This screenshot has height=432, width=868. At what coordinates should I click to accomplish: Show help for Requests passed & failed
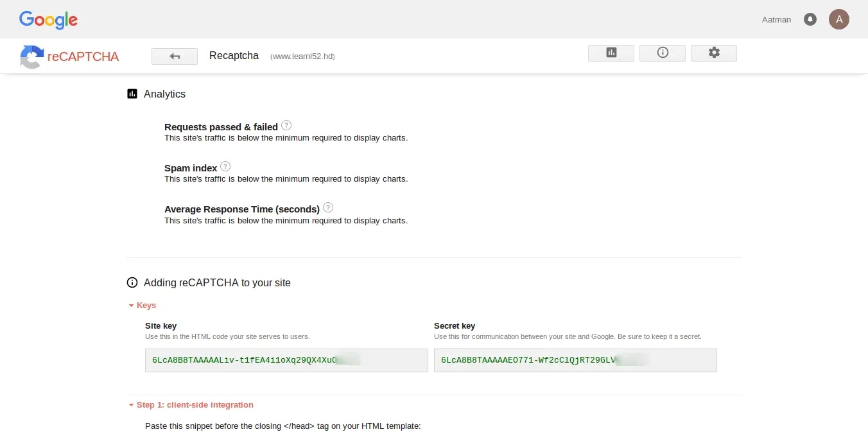point(286,126)
